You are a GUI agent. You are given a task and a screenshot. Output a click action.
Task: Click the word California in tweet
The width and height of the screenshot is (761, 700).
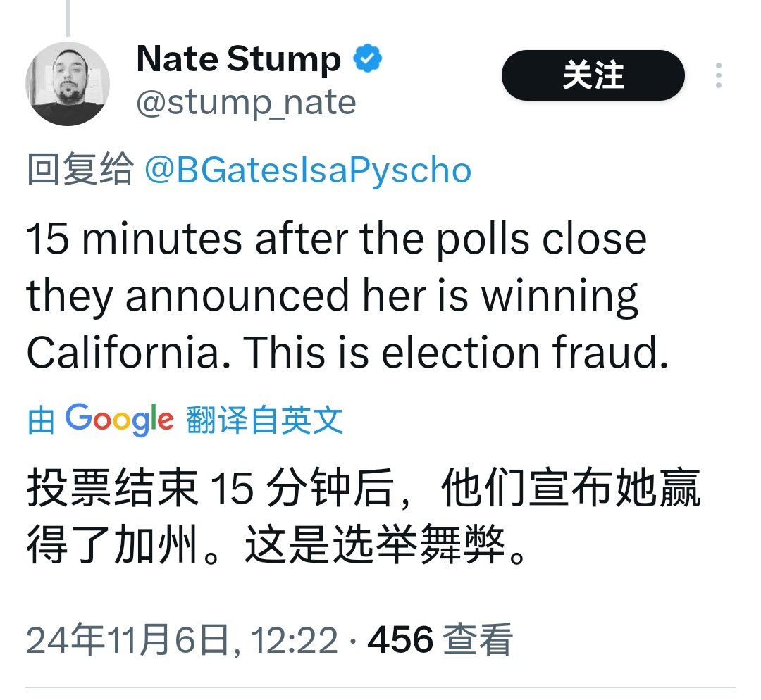pos(129,352)
